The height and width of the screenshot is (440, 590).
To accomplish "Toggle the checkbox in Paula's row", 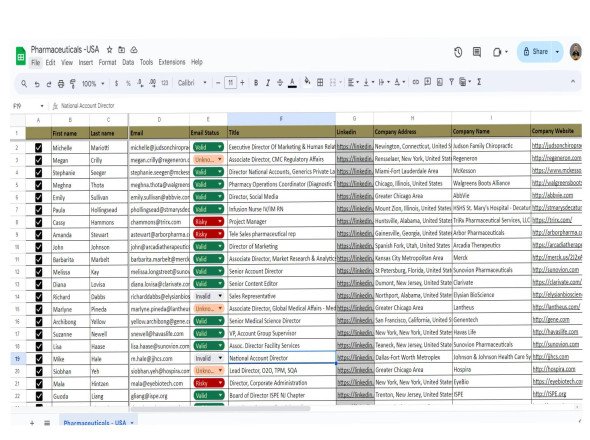I will click(x=38, y=210).
